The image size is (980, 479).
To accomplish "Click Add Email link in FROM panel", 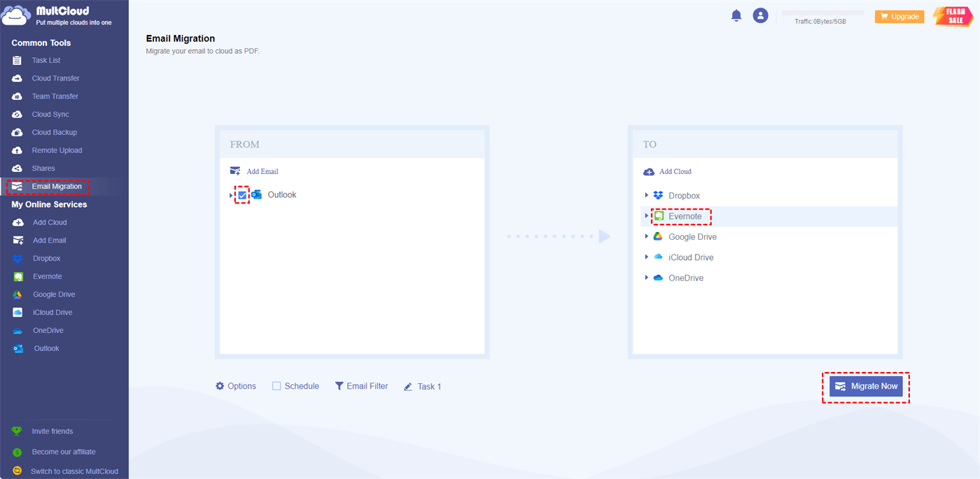I will 254,171.
